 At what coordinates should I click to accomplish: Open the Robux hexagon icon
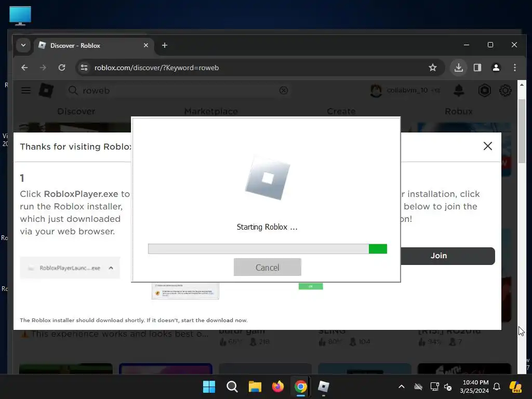click(485, 90)
